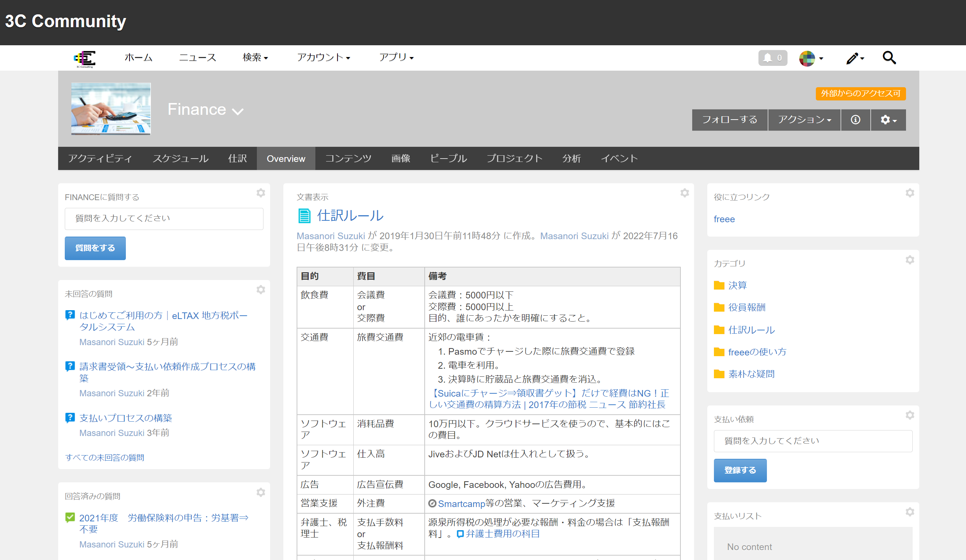Open the freee link
This screenshot has height=560, width=966.
coord(724,219)
